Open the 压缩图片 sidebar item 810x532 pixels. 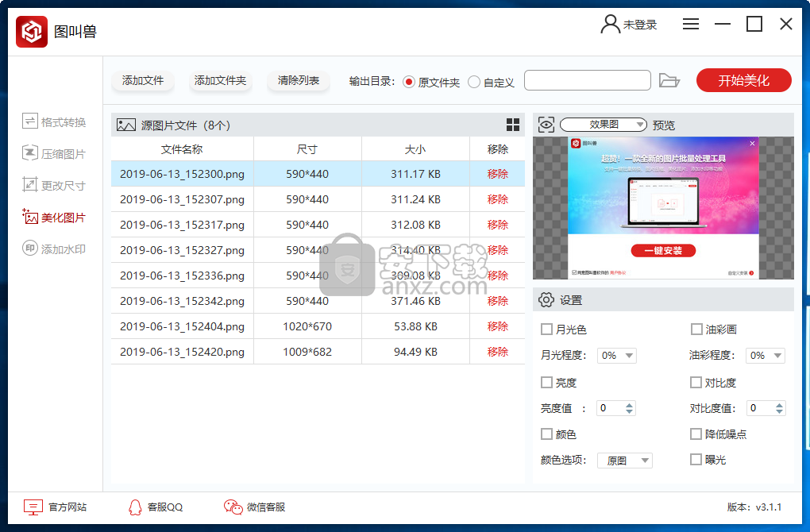tap(54, 154)
